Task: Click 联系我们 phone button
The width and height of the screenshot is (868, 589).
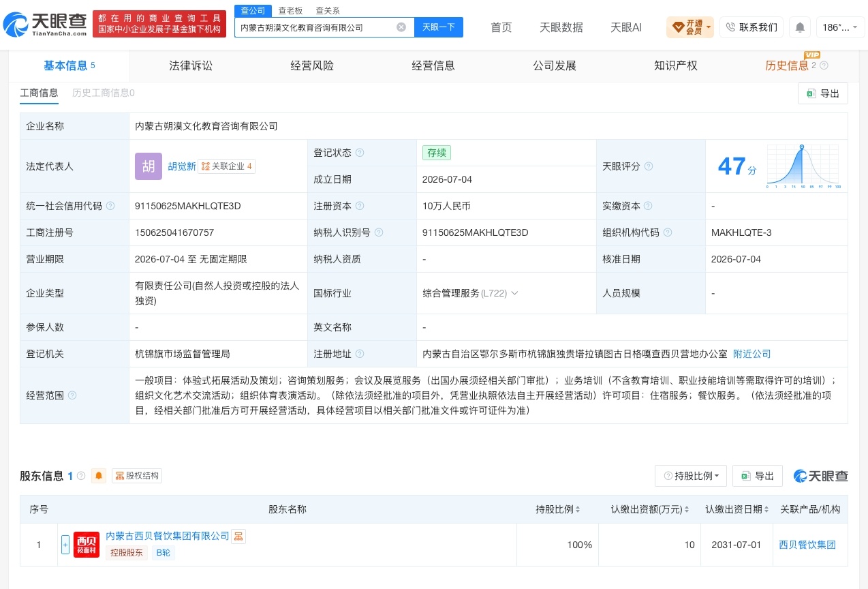Action: pyautogui.click(x=751, y=27)
